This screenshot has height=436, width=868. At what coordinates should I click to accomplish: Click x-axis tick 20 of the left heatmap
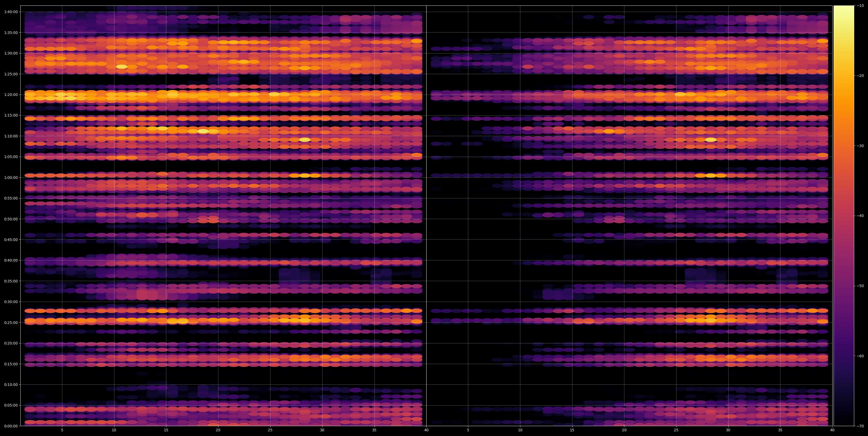(218, 430)
